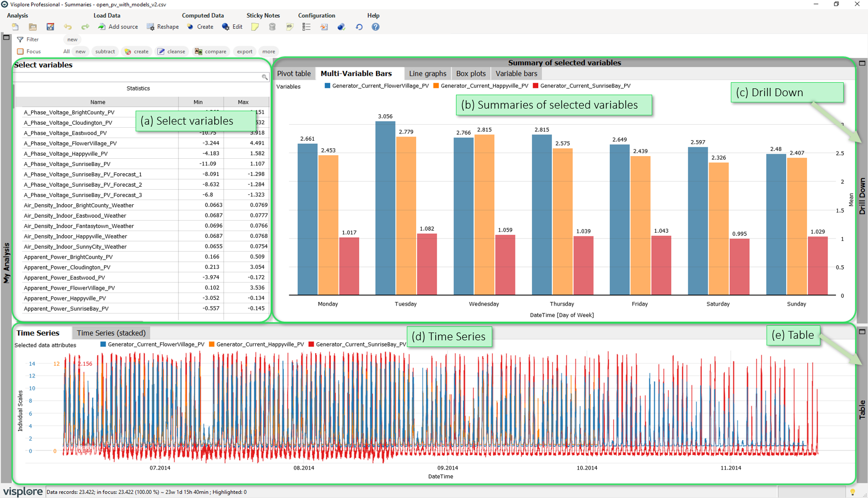This screenshot has width=868, height=498.
Task: Click the blue refresh arrow icon
Action: click(359, 27)
